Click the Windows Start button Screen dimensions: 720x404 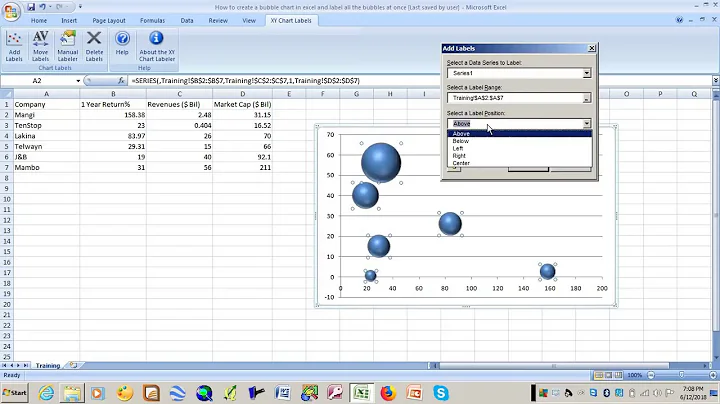(15, 393)
